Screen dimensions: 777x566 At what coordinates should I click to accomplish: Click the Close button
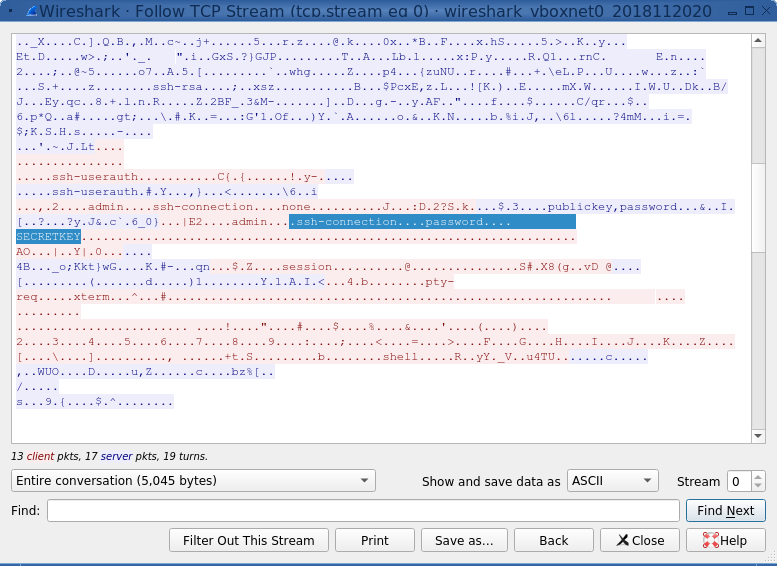640,540
